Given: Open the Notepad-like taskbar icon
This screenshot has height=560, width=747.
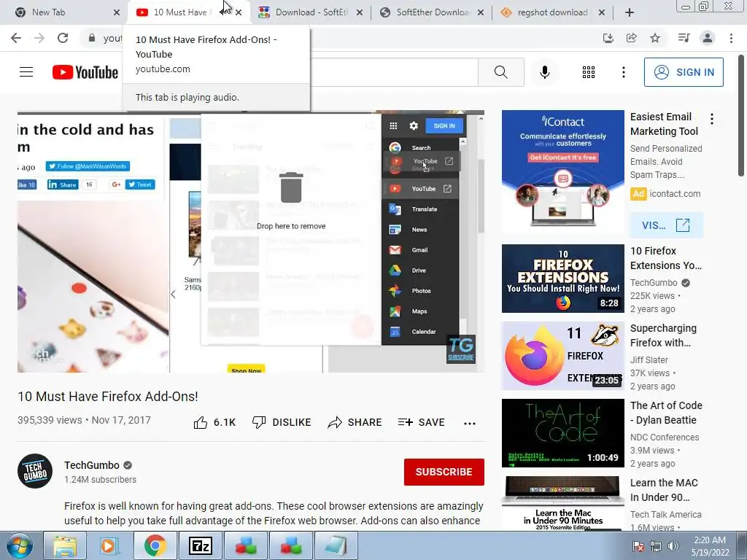Looking at the screenshot, I should 337,545.
